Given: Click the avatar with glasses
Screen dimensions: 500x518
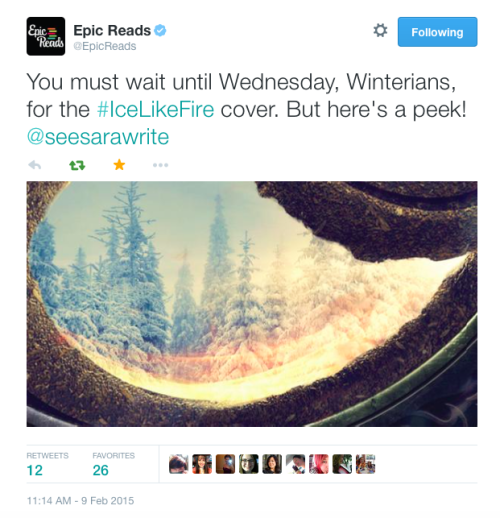Looking at the screenshot, I should tap(249, 464).
